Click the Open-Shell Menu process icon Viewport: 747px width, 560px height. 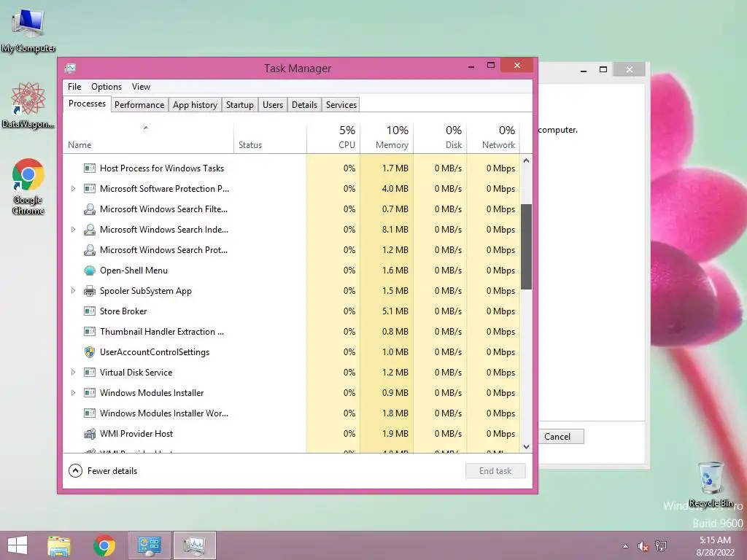tap(90, 271)
